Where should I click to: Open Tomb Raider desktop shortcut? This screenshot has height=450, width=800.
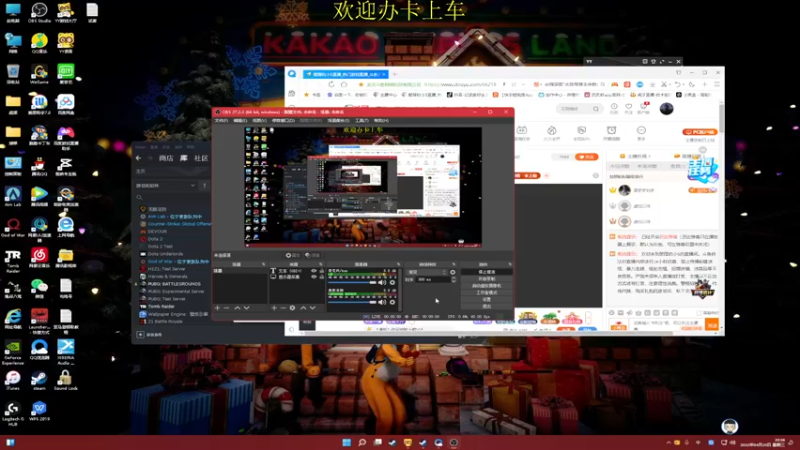[x=13, y=260]
